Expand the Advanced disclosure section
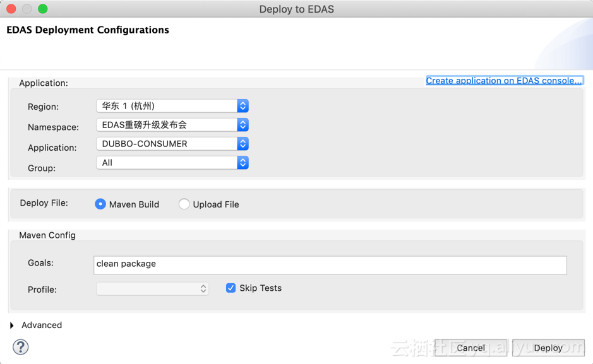Viewport: 593px width, 364px height. pos(35,325)
